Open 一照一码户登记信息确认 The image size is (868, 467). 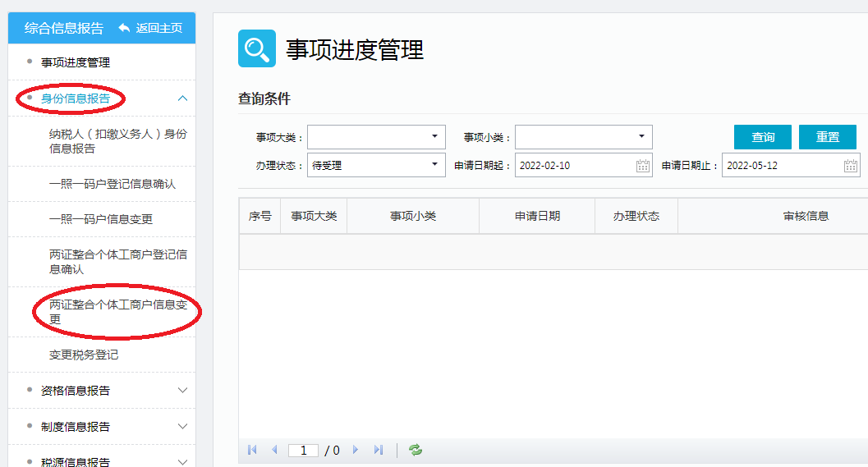point(113,184)
